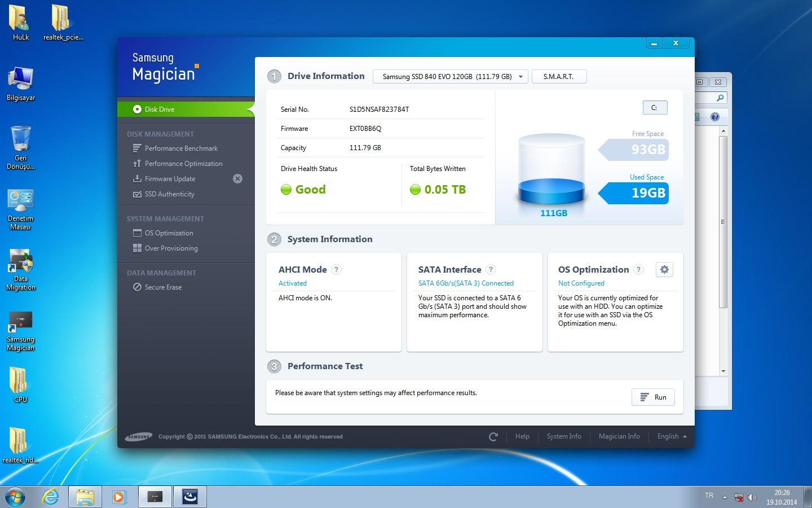Image resolution: width=812 pixels, height=508 pixels.
Task: Click the Good drive health status
Action: [x=303, y=190]
